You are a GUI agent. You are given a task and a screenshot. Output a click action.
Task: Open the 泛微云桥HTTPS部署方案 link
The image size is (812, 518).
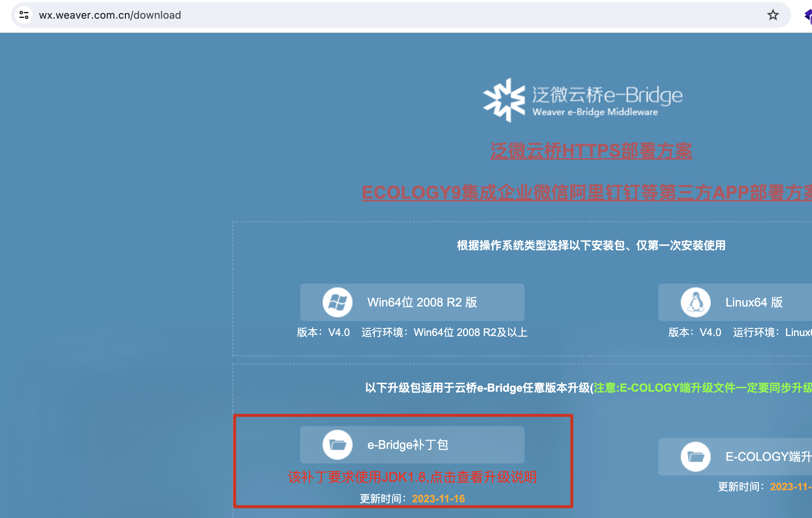591,151
